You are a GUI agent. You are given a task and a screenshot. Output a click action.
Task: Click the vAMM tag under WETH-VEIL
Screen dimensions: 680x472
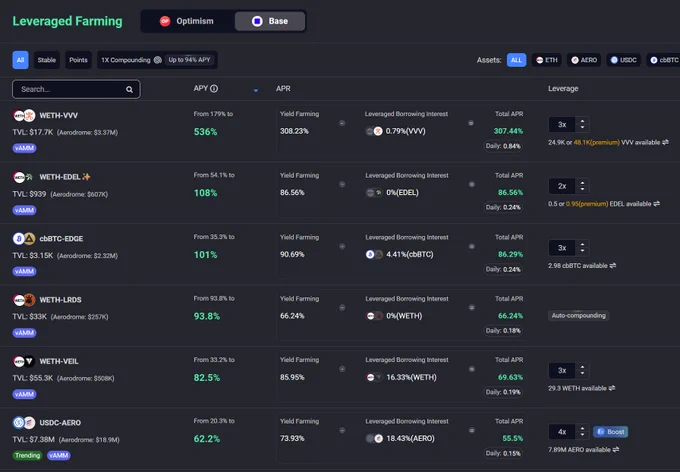[x=24, y=394]
